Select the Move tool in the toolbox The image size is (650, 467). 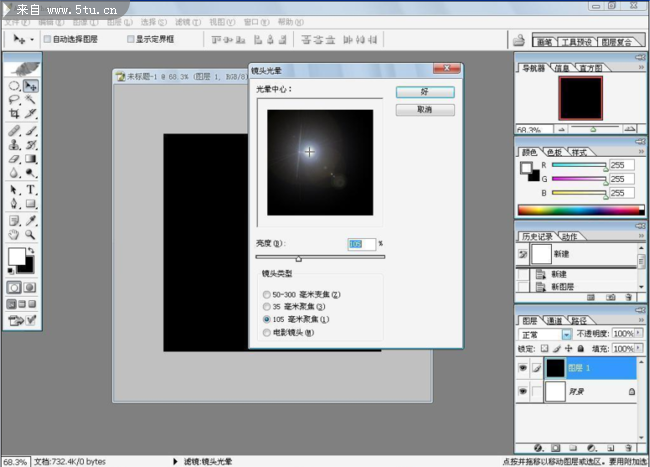pyautogui.click(x=31, y=86)
